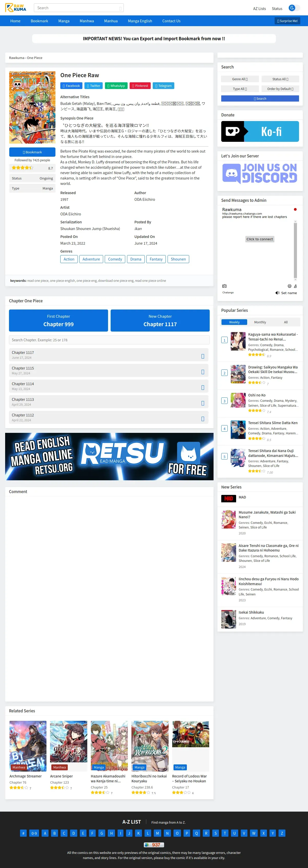
Task: Download Chapter 1113 icon
Action: [x=203, y=403]
